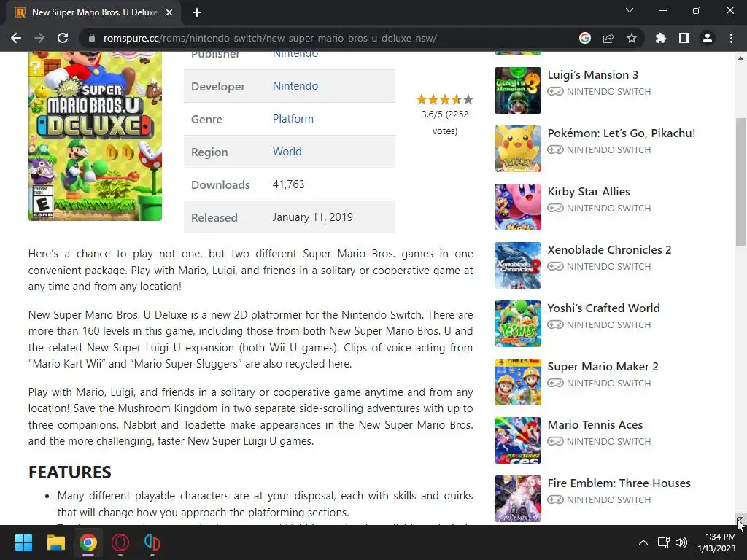The height and width of the screenshot is (560, 747).
Task: Click the Pikachu game thumbnail
Action: (518, 149)
